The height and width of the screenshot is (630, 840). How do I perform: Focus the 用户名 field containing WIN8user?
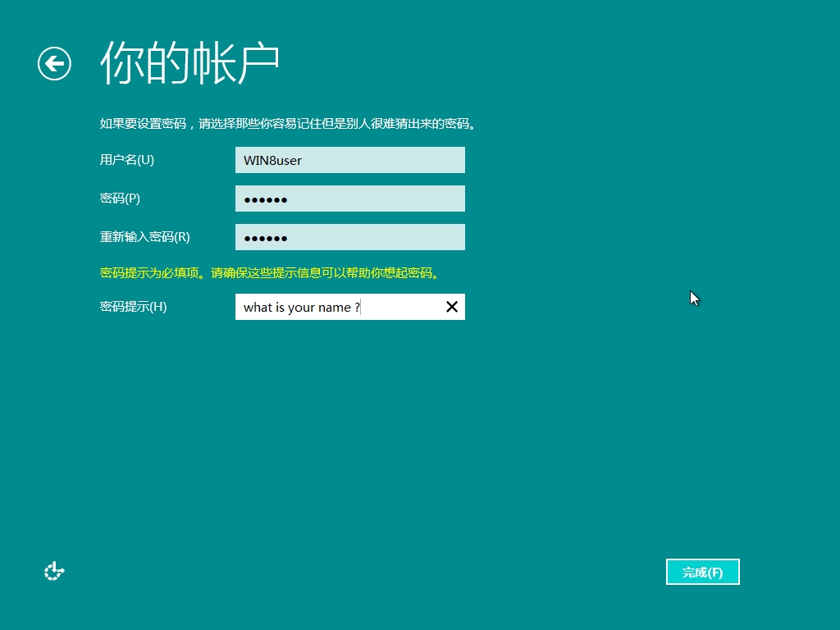[349, 160]
